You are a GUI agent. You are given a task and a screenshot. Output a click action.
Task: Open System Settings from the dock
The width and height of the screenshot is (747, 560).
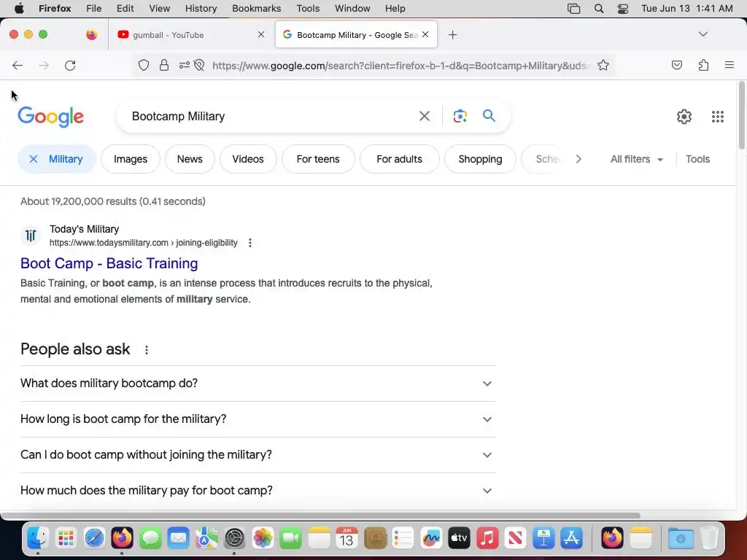[x=234, y=539]
